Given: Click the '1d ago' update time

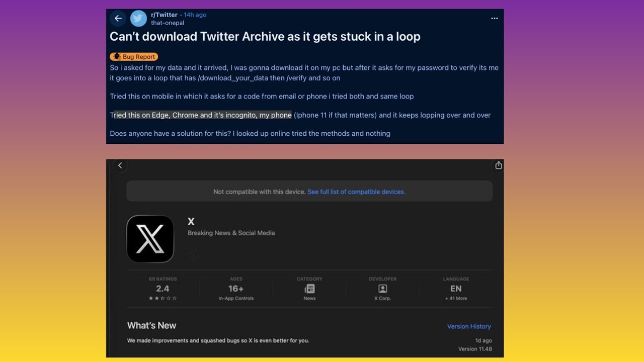Looking at the screenshot, I should (484, 340).
